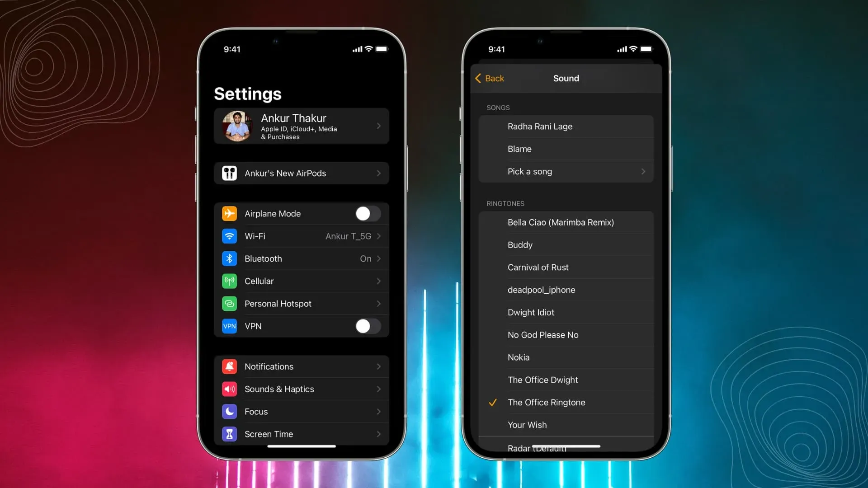Open Sounds & Haptics menu item
Screen dimensions: 868x488
pyautogui.click(x=301, y=389)
